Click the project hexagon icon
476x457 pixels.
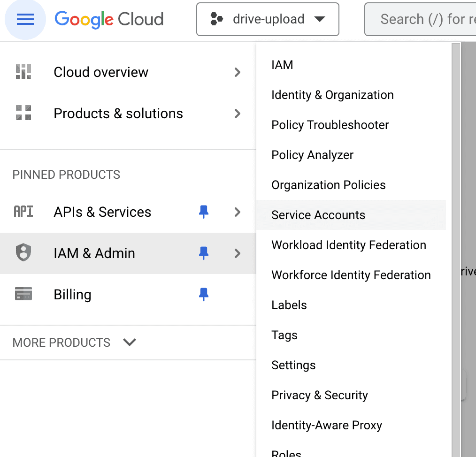coord(216,19)
